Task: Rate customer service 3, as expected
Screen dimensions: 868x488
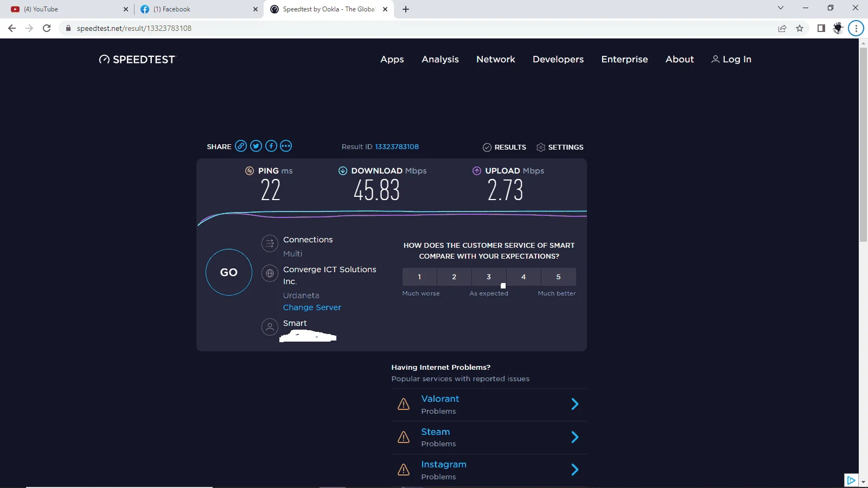Action: 489,277
